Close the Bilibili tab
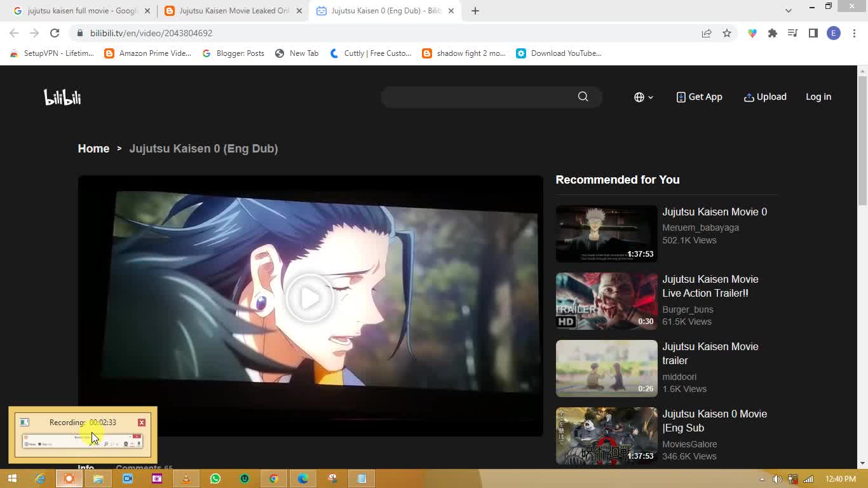Image resolution: width=868 pixels, height=488 pixels. 451,11
